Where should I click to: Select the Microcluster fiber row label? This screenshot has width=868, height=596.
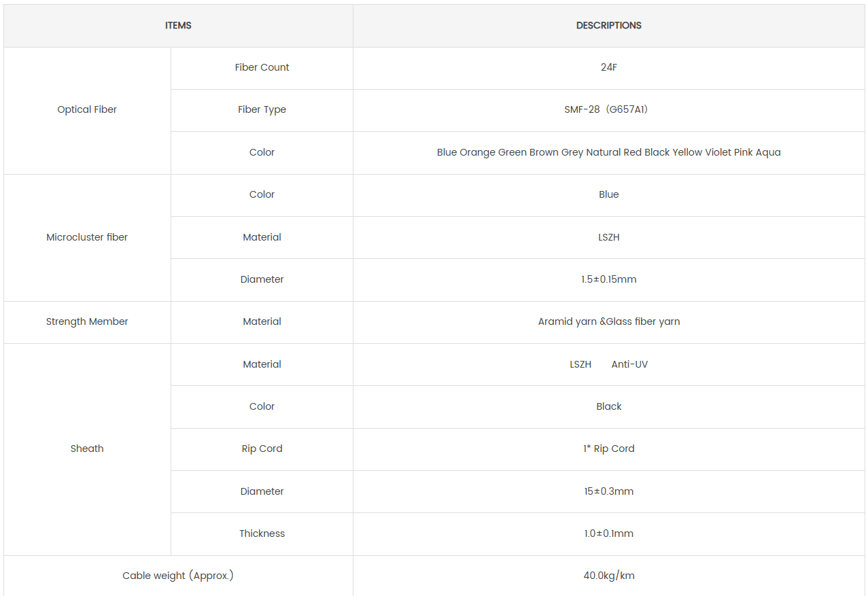pyautogui.click(x=87, y=237)
